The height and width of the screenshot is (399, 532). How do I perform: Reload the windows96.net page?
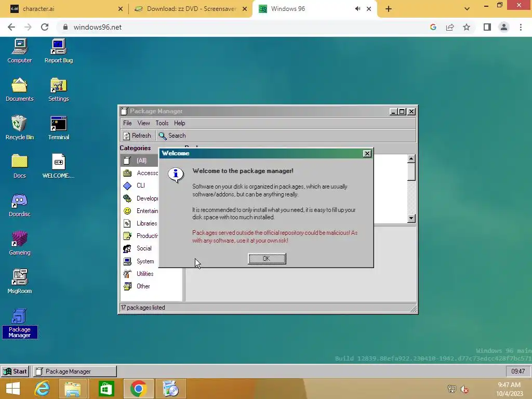click(45, 27)
